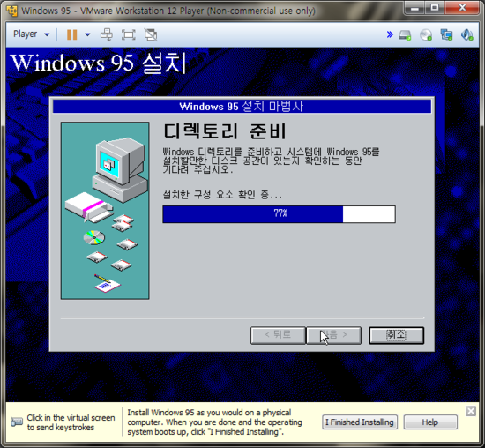This screenshot has width=485, height=448.
Task: Click the Help button
Action: click(x=430, y=422)
